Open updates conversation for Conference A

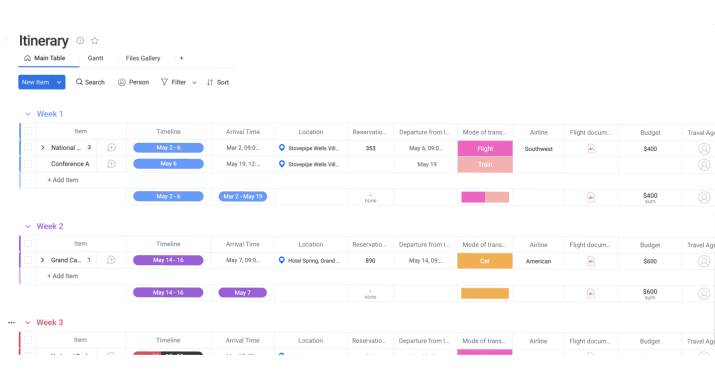[111, 164]
